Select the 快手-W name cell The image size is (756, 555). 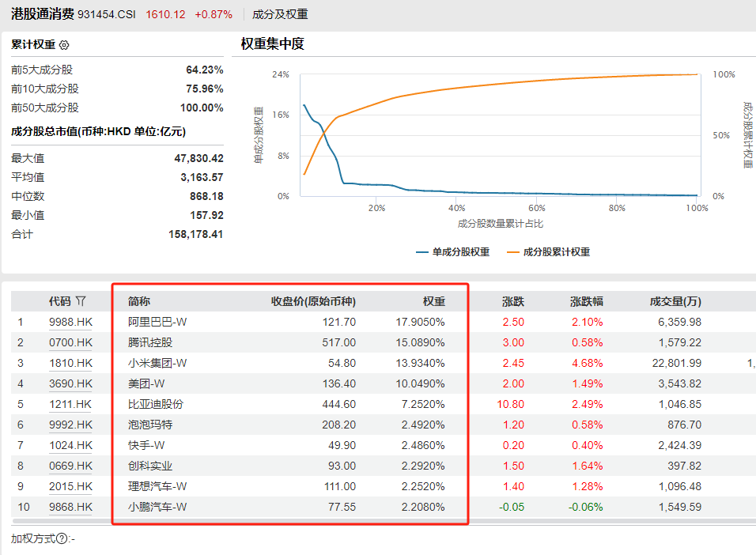[x=146, y=446]
